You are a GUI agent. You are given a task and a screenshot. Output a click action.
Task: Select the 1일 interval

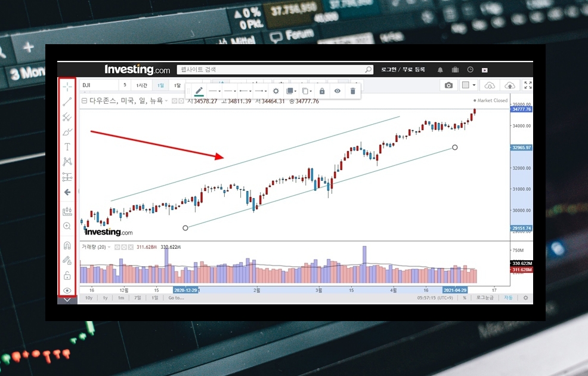(x=160, y=85)
